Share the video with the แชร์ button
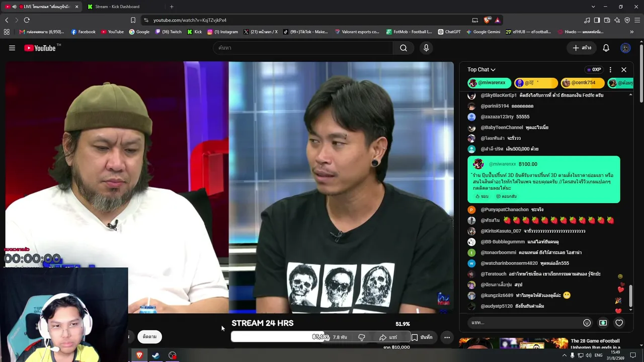This screenshot has width=644, height=362. tap(388, 337)
